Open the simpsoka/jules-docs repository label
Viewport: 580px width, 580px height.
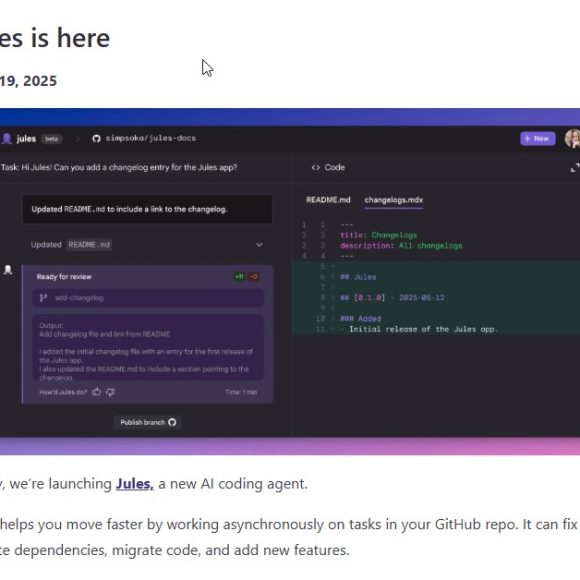coord(151,138)
